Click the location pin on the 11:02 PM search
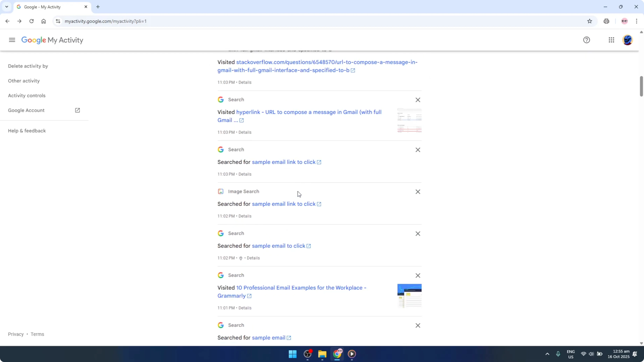Screen dimensions: 644x362 241,258
